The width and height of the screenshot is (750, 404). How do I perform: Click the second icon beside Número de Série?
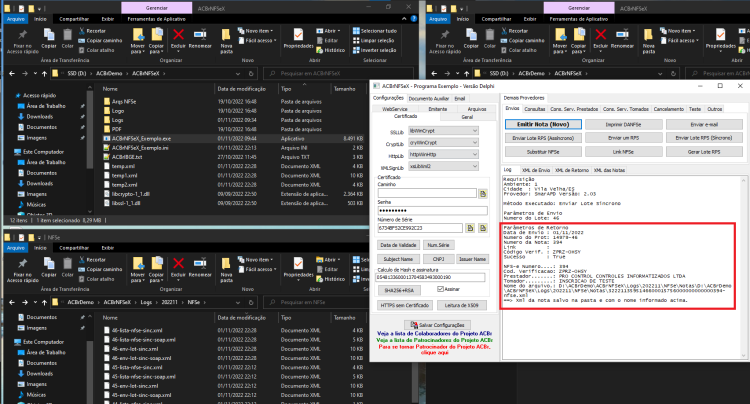tap(483, 228)
